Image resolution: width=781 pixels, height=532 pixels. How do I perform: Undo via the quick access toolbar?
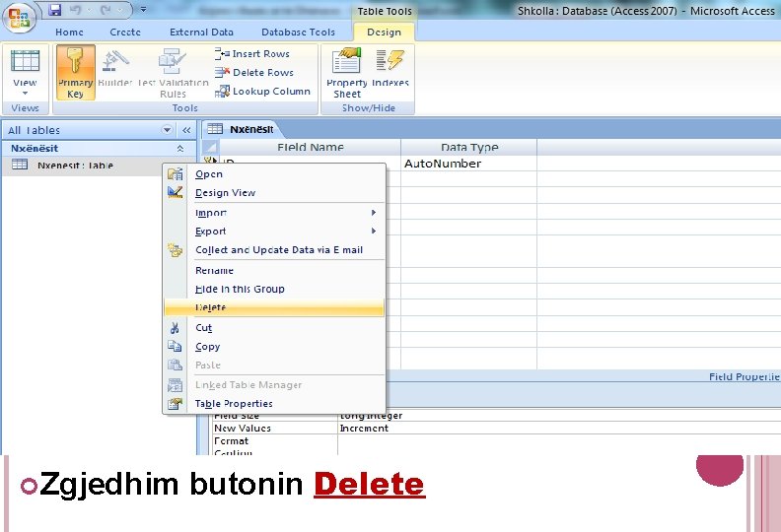[x=76, y=10]
